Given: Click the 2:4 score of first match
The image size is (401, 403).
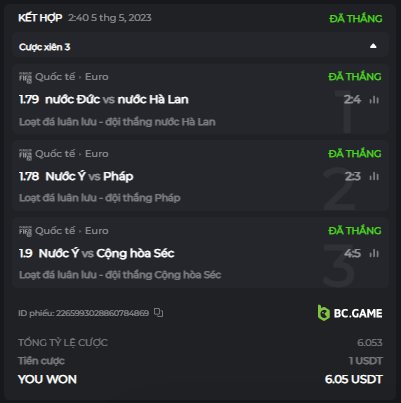Looking at the screenshot, I should click(352, 100).
